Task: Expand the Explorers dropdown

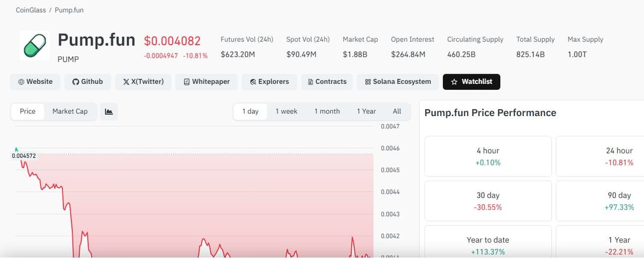Action: [269, 82]
